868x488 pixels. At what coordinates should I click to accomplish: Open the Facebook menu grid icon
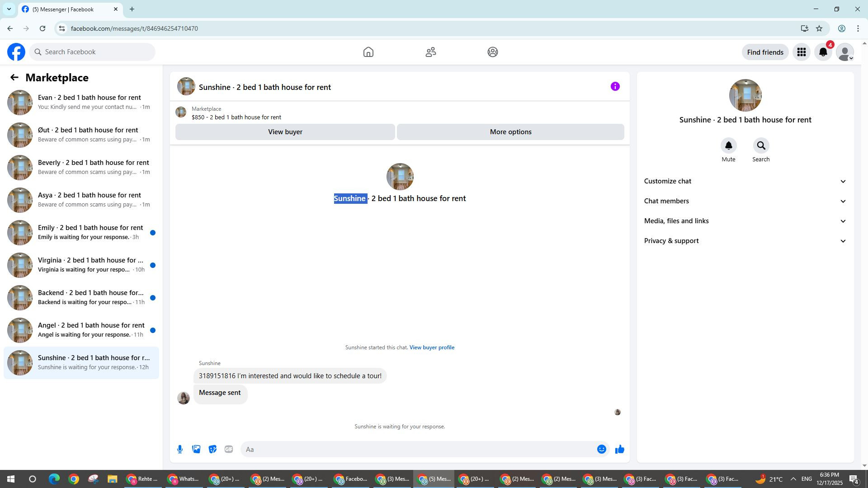801,52
